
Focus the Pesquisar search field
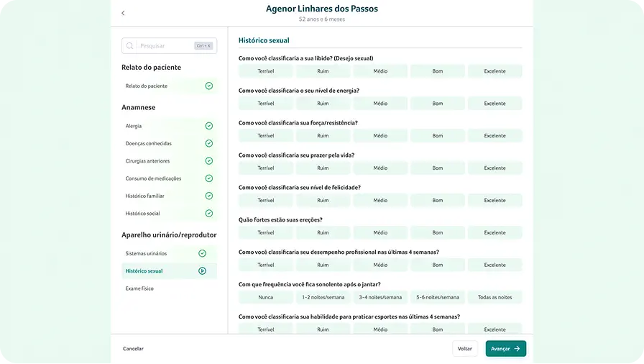[x=165, y=46]
